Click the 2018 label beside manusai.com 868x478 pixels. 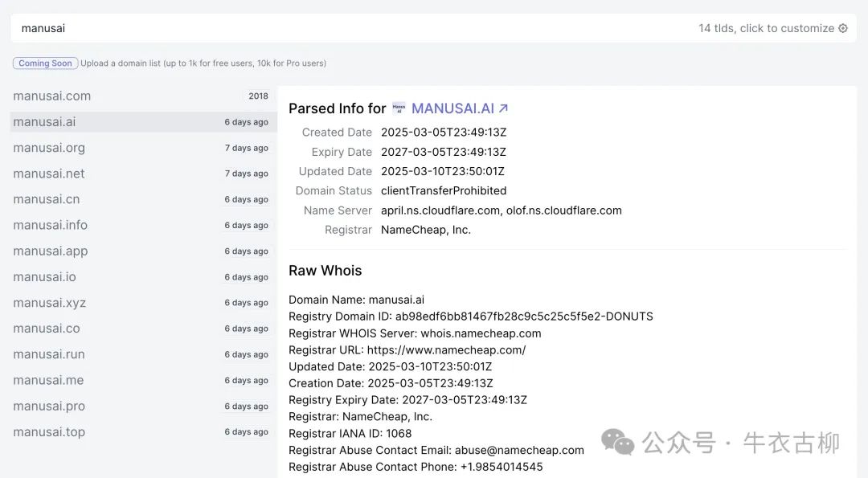pyautogui.click(x=258, y=96)
